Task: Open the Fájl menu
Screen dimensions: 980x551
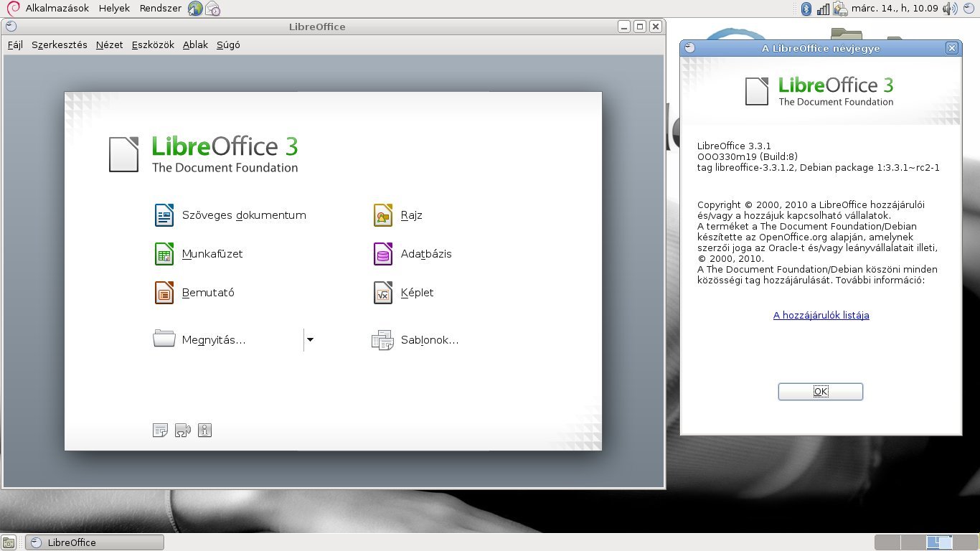Action: (x=15, y=44)
